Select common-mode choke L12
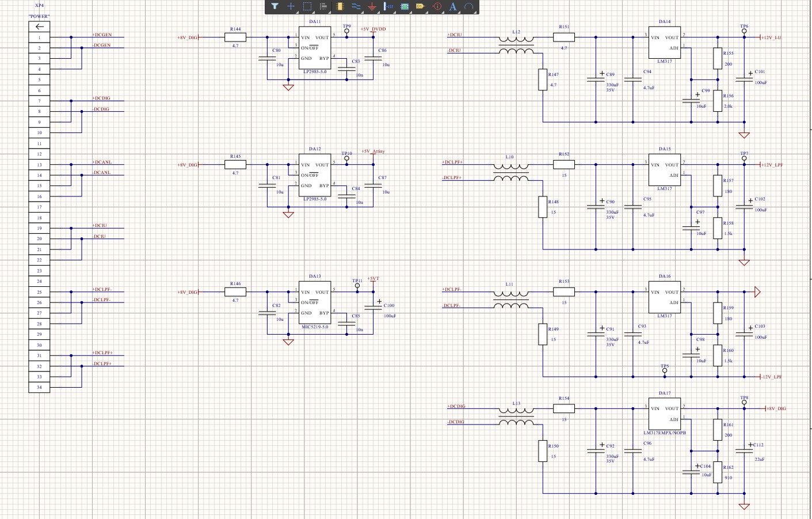Screen dimensions: 812x519 click(x=516, y=46)
